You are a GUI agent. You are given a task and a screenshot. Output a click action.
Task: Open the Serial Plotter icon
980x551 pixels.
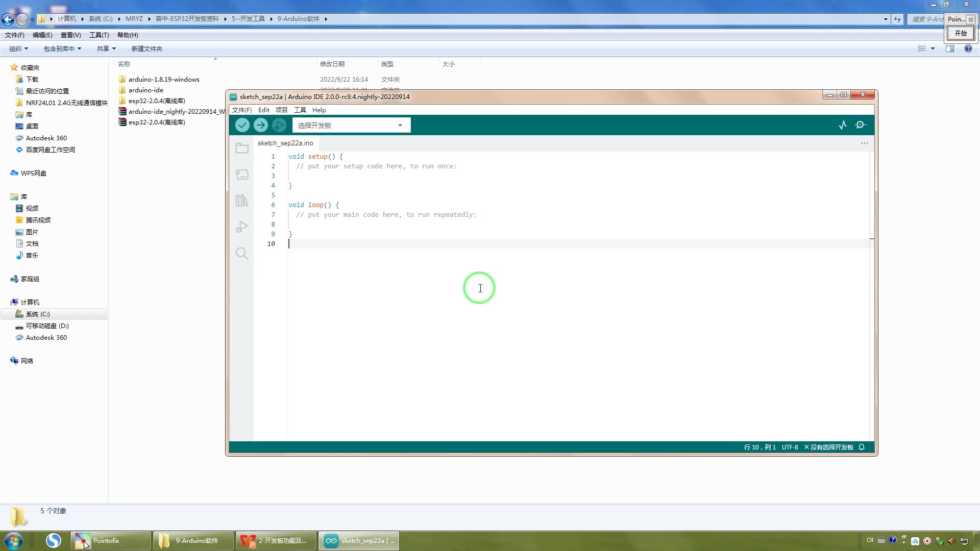click(843, 125)
